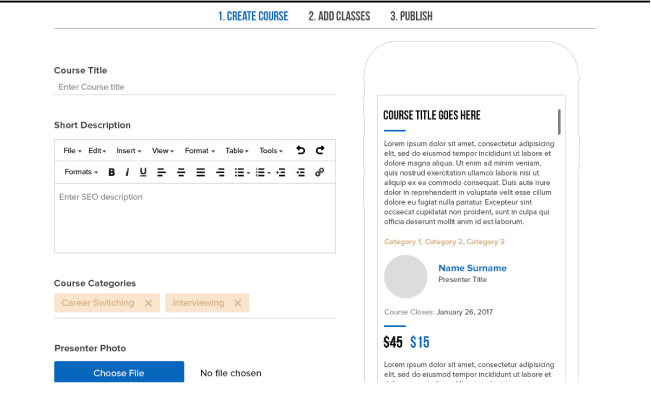Apply italic formatting in editor toolbar
This screenshot has width=651, height=401.
click(127, 172)
